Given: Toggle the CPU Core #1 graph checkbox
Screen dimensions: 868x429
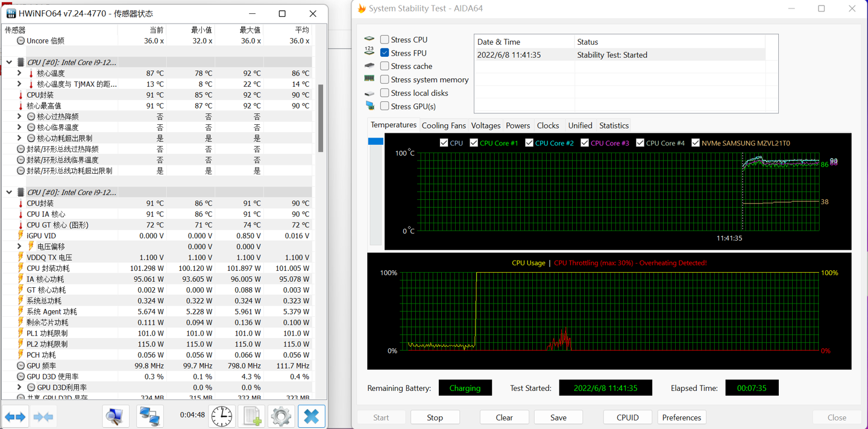Looking at the screenshot, I should pyautogui.click(x=474, y=143).
